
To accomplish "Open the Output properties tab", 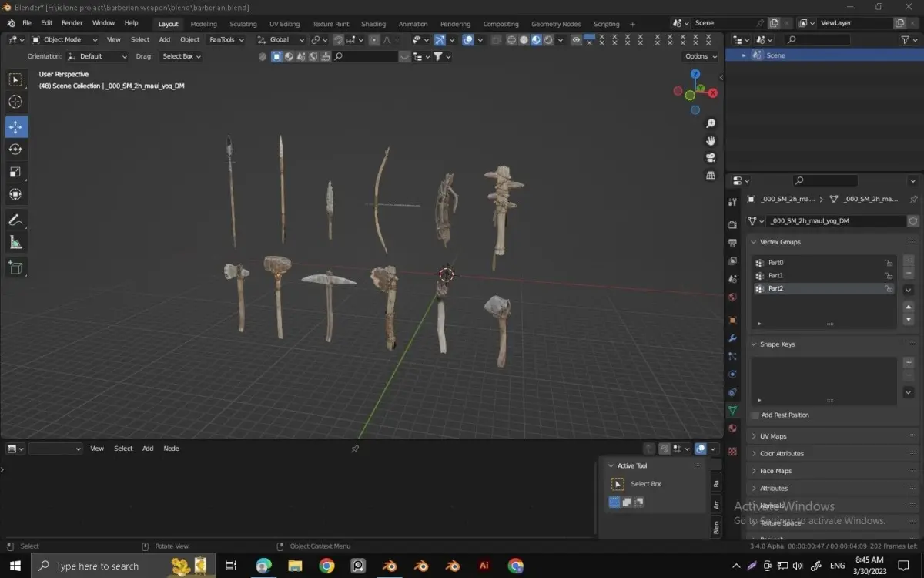I will pyautogui.click(x=732, y=243).
